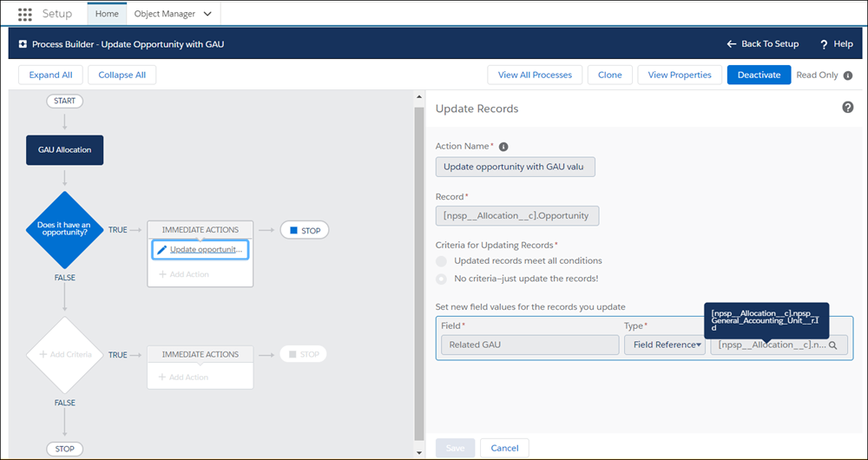Open Help from the question mark link

837,43
